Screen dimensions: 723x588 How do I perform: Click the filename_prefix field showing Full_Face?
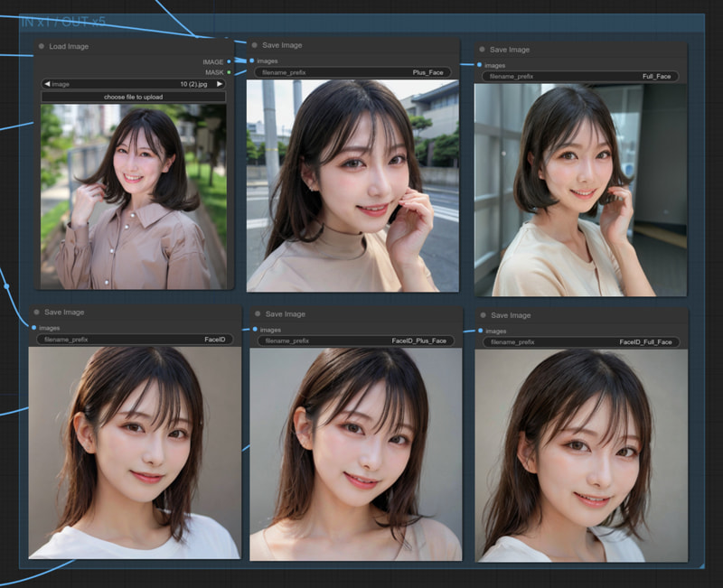[x=585, y=76]
